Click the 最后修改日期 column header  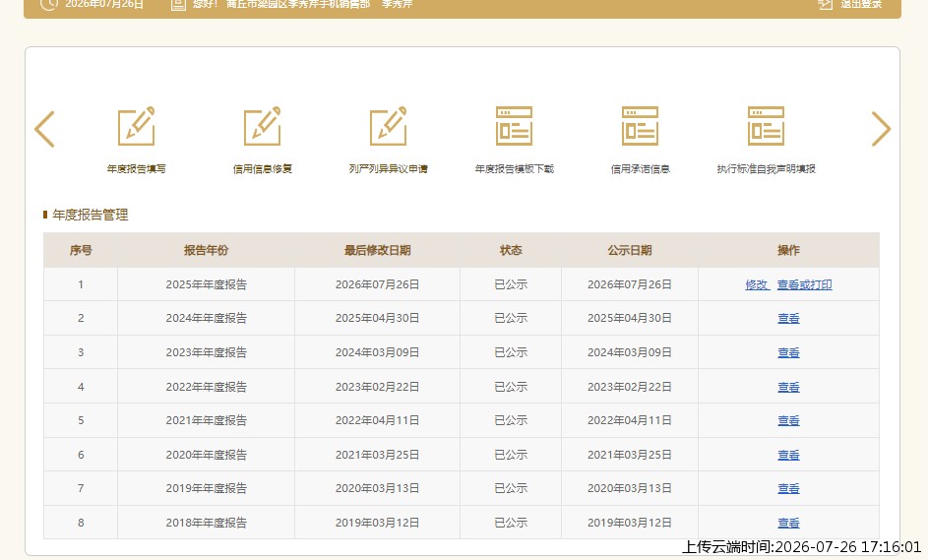(x=378, y=250)
